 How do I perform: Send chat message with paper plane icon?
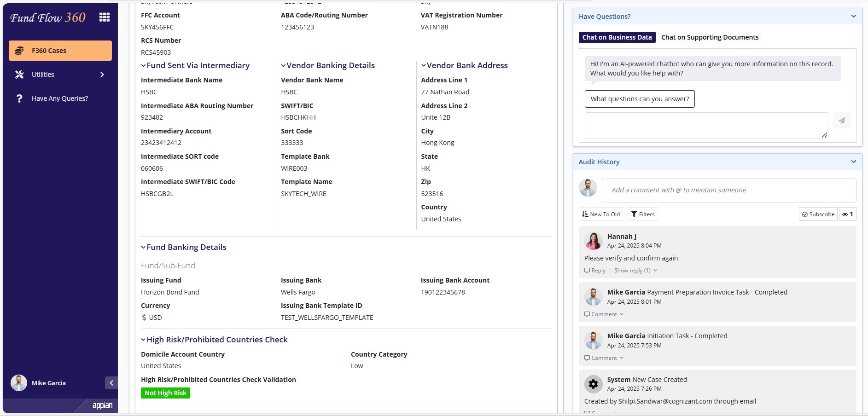tap(842, 121)
